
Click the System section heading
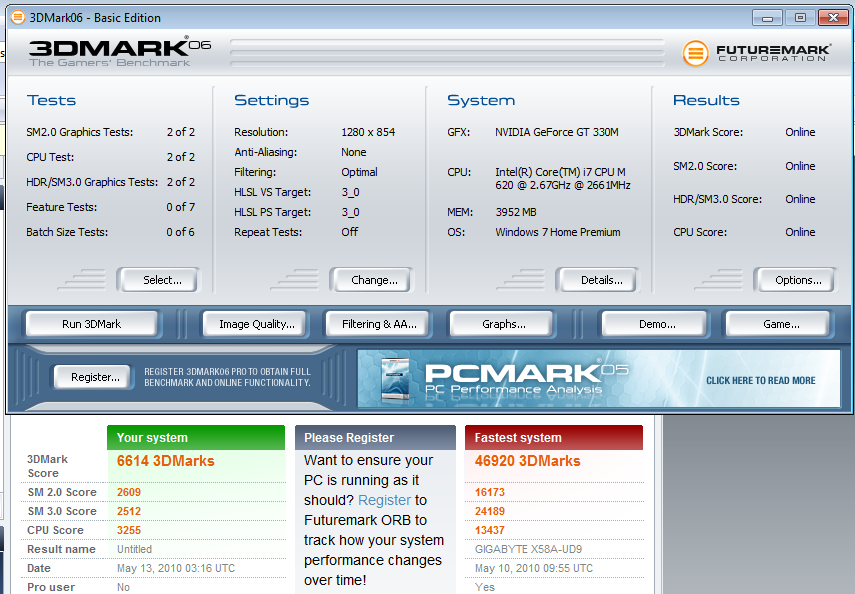(481, 100)
